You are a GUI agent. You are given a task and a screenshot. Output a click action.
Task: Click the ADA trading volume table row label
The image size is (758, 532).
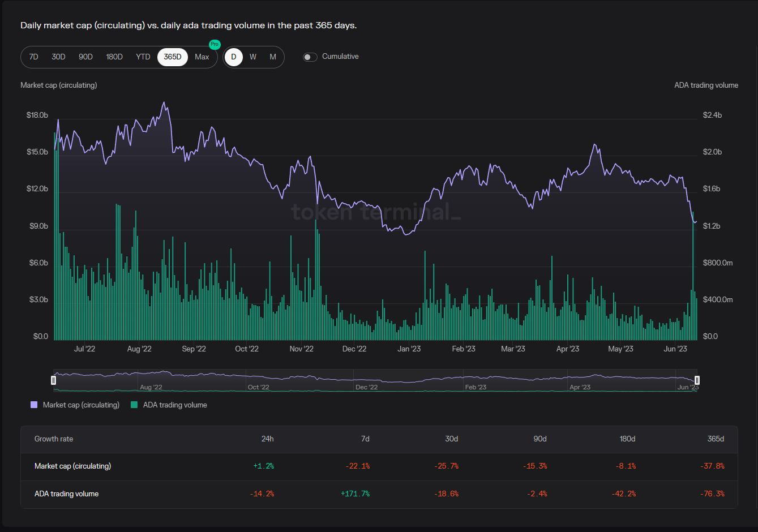[x=66, y=494]
